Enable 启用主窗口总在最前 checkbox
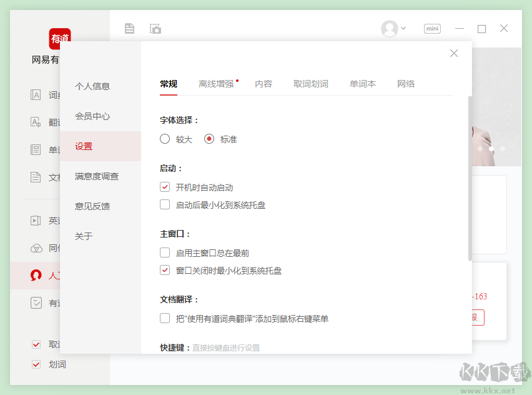Viewport: 532px width, 395px height. pyautogui.click(x=165, y=253)
